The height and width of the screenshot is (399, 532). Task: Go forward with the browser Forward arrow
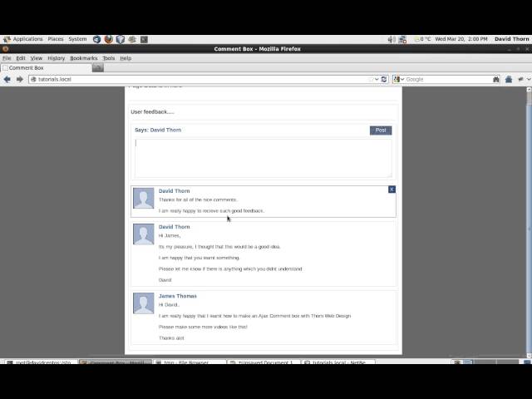pyautogui.click(x=20, y=79)
